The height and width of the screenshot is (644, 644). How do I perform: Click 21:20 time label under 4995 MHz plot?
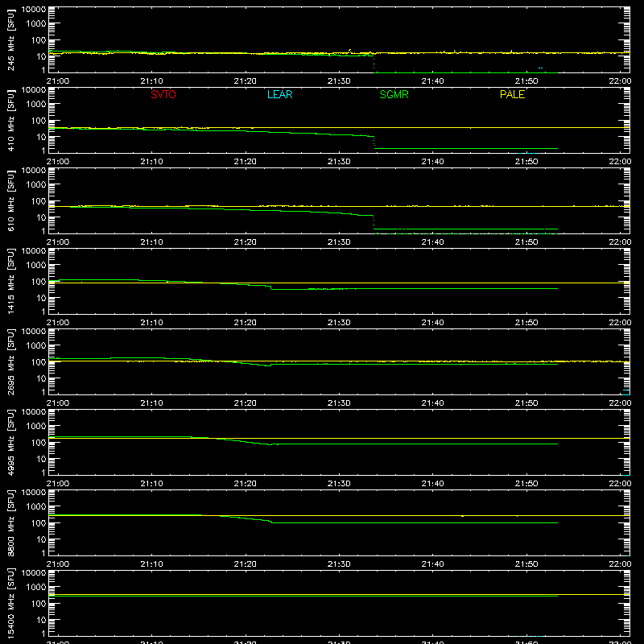(x=246, y=484)
